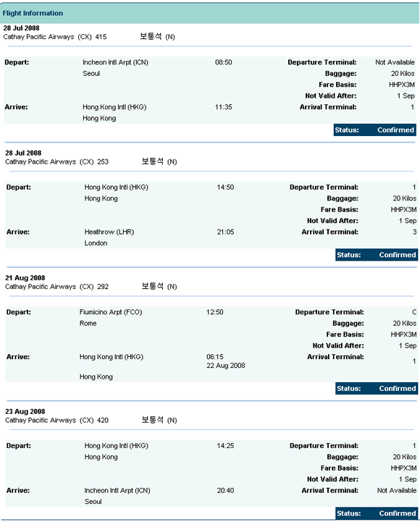Click the 08:50 departure time

point(224,62)
